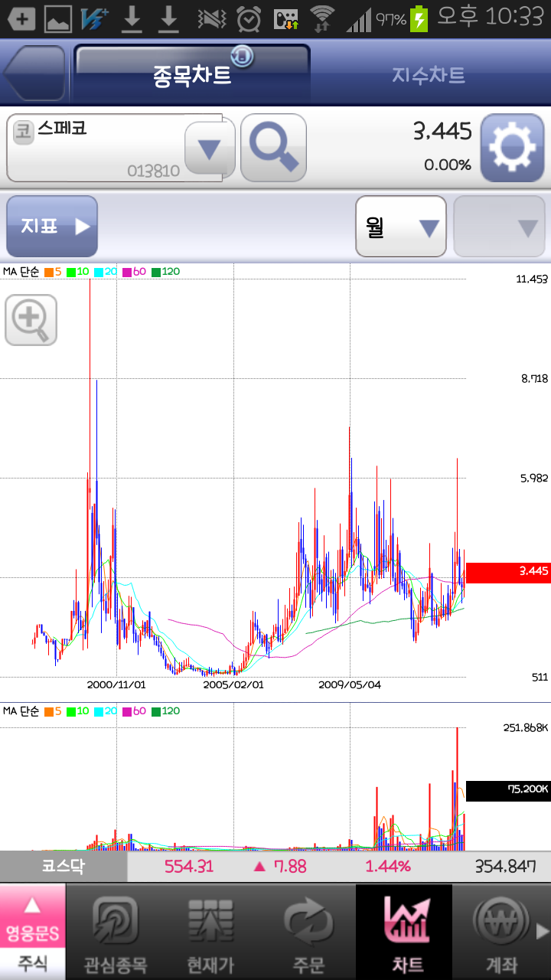Image resolution: width=551 pixels, height=980 pixels.
Task: Tap the 2005/02/01 date label on chart
Action: pos(233,685)
